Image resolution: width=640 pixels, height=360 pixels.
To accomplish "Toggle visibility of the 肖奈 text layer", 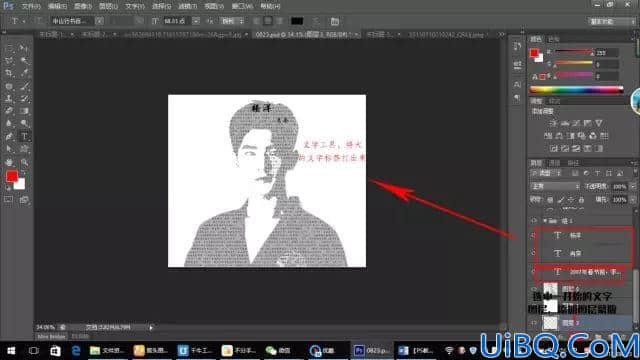I will tap(533, 253).
